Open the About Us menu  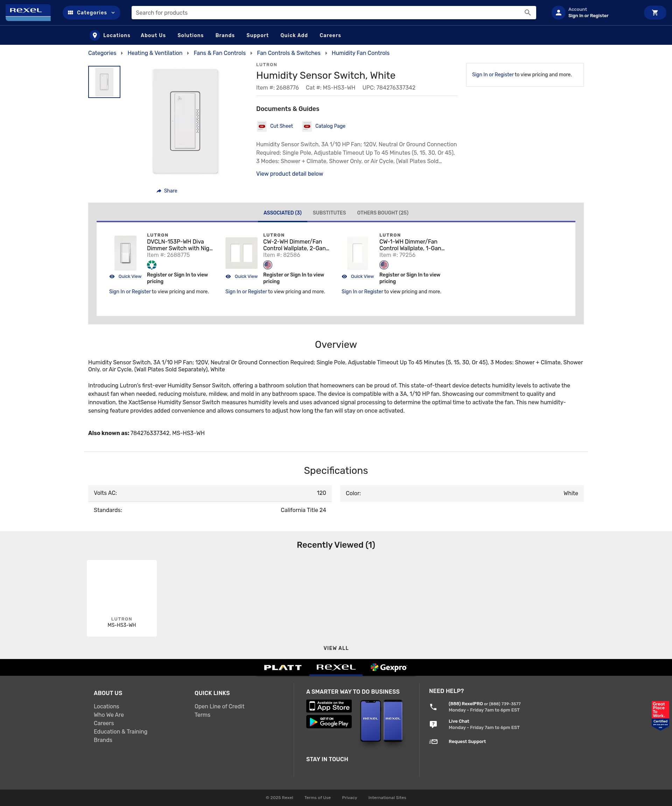(153, 35)
